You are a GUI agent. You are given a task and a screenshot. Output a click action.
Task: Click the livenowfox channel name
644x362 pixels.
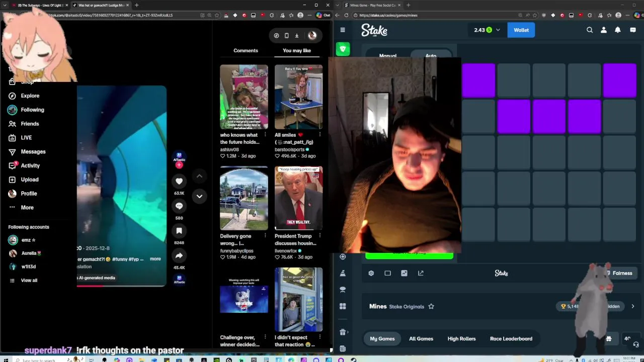click(286, 251)
